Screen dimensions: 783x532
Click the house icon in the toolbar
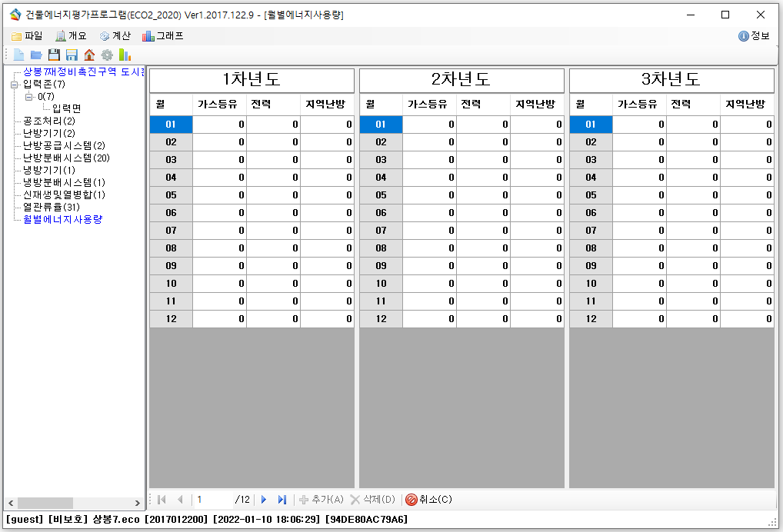pos(89,55)
